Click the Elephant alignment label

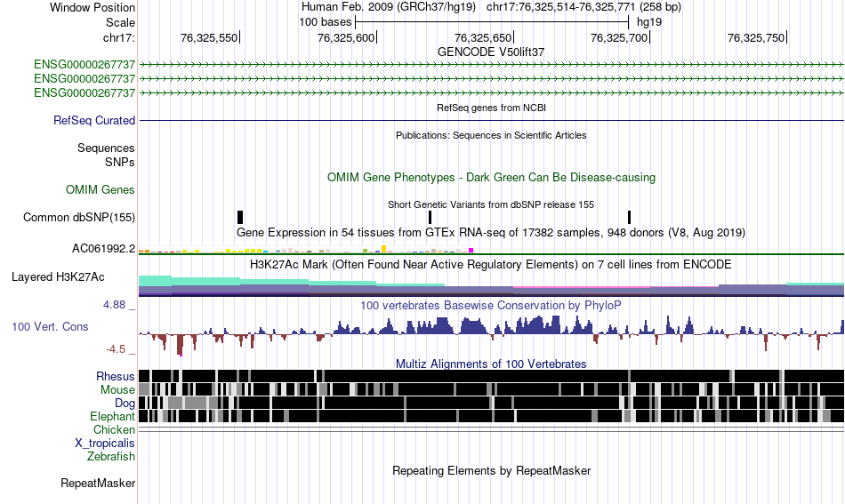pyautogui.click(x=112, y=416)
